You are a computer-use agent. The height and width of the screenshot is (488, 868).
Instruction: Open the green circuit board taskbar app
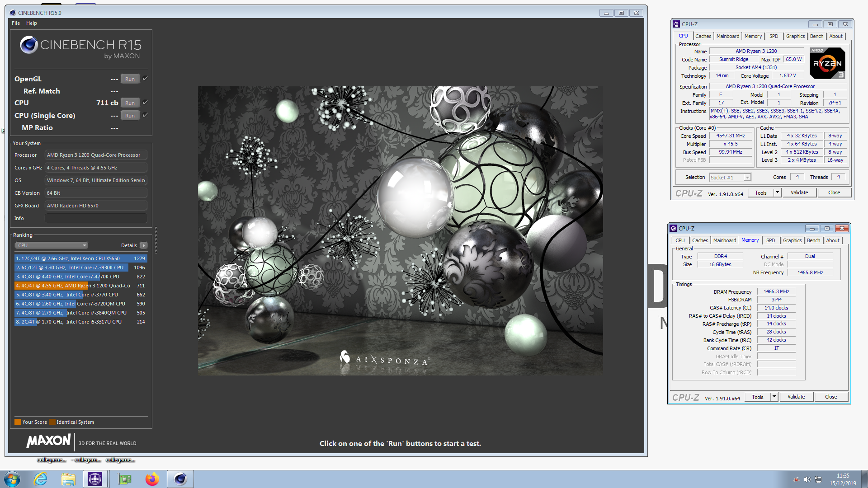pos(124,479)
